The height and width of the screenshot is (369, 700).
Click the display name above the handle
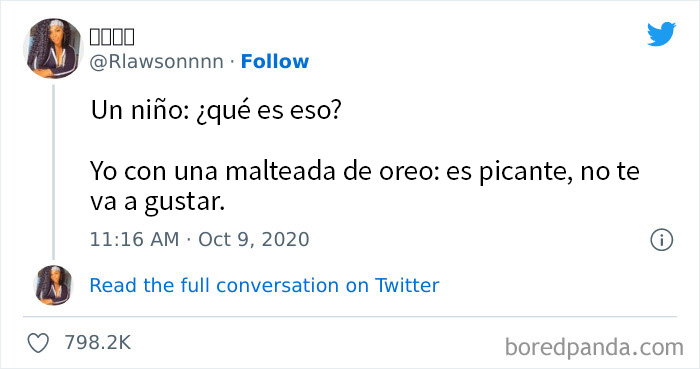click(112, 37)
